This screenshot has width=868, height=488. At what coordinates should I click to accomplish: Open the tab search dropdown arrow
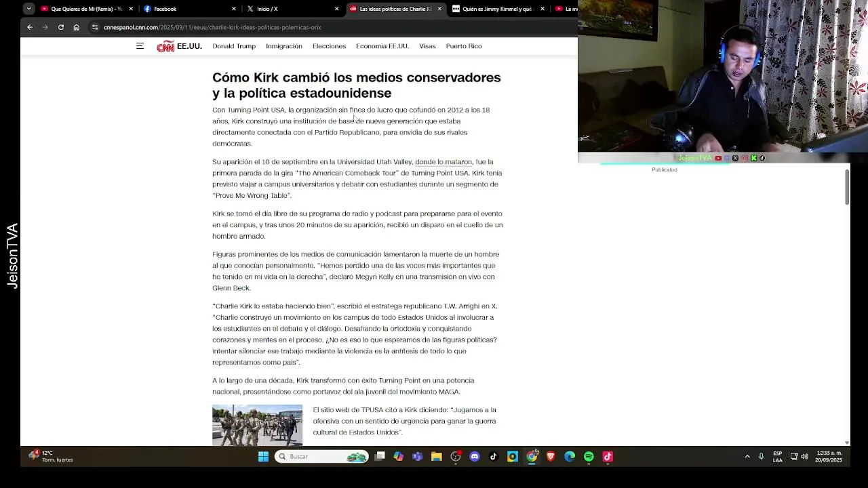(x=28, y=9)
